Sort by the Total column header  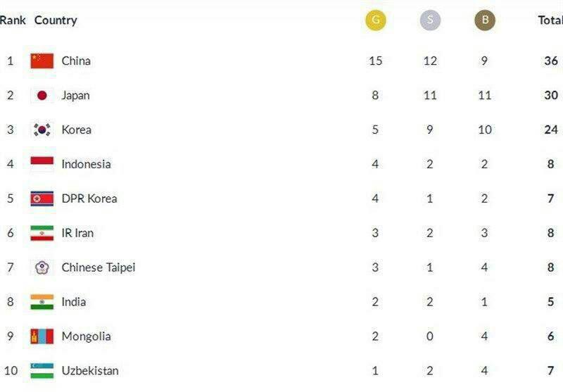coord(550,20)
